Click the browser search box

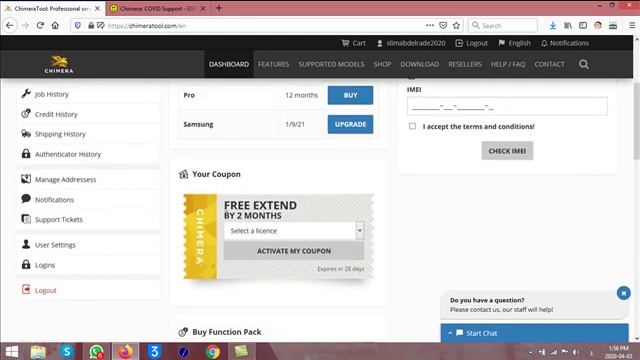coord(503,25)
